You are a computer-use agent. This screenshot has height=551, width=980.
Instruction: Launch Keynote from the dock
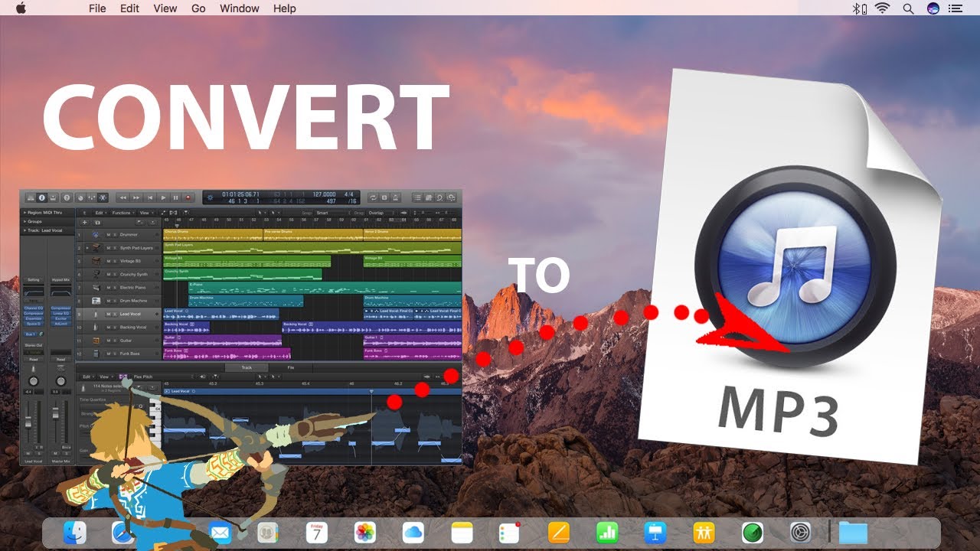pos(655,533)
